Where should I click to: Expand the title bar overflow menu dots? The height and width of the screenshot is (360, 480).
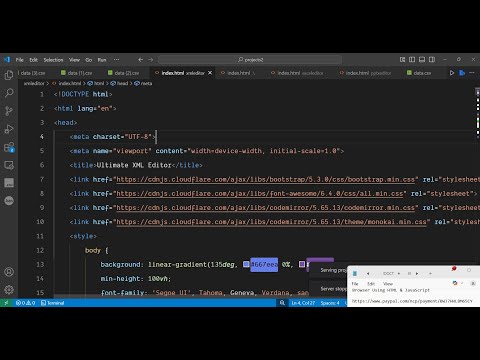pyautogui.click(x=116, y=60)
